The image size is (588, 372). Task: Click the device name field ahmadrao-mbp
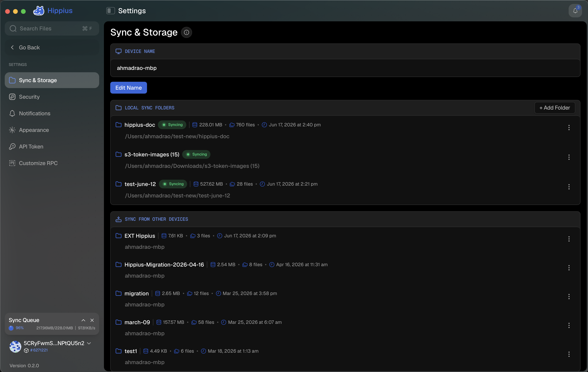[x=345, y=68]
